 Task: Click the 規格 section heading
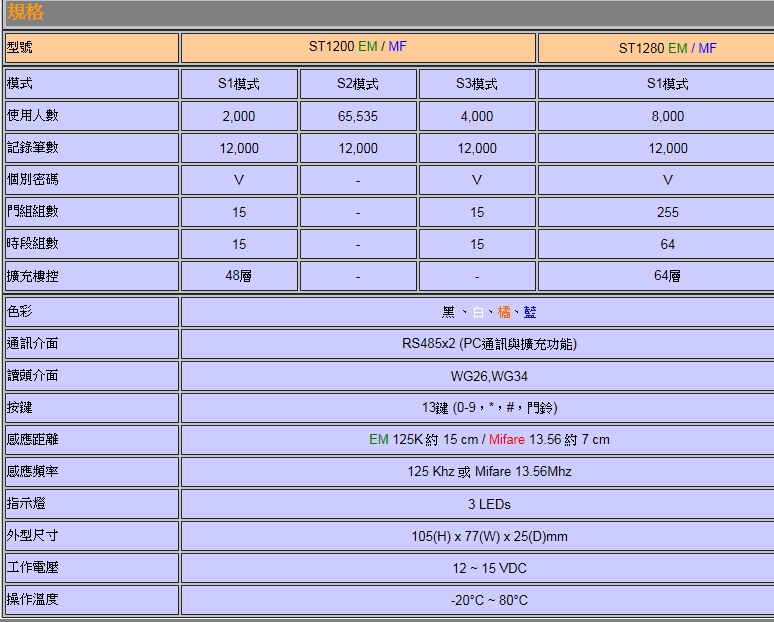[26, 12]
